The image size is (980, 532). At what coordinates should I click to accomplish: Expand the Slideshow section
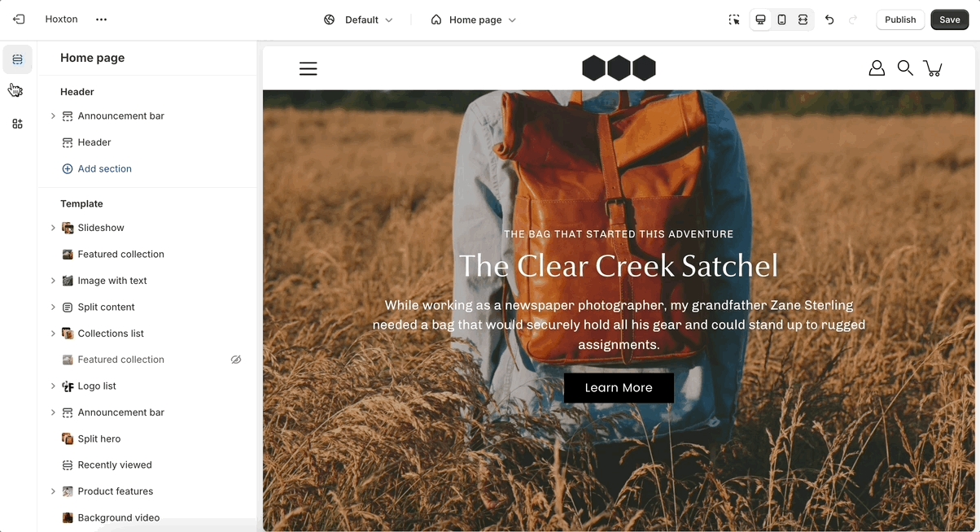point(53,228)
